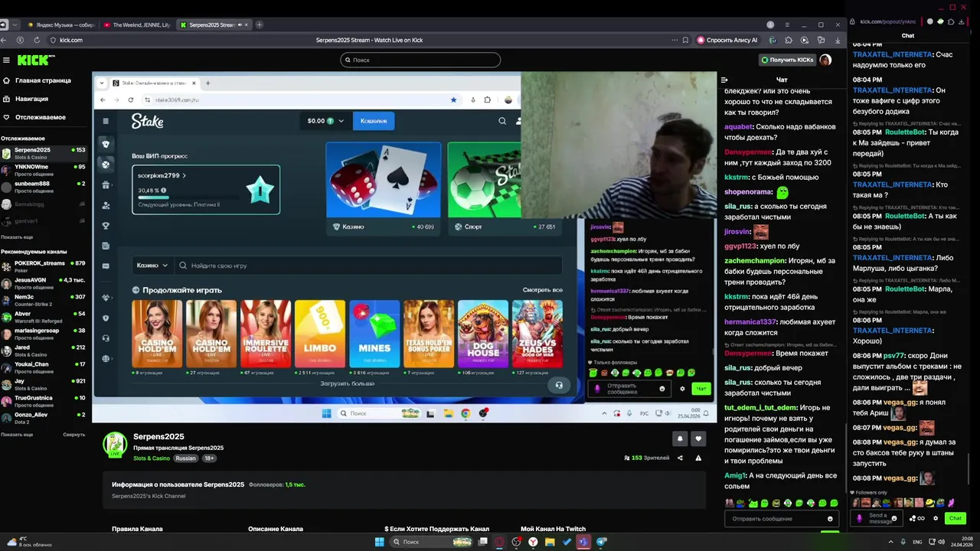Click the Kick search field Поиск
Image resolution: width=980 pixels, height=551 pixels.
420,60
